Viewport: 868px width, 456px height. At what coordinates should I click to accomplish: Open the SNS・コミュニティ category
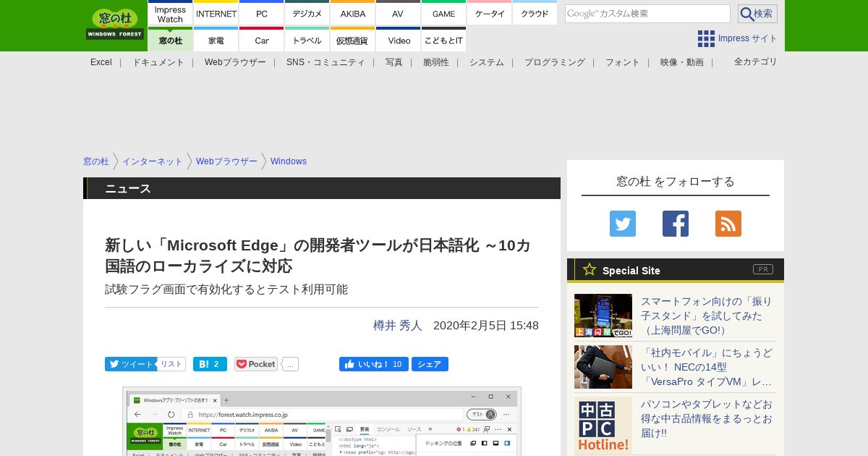tap(325, 62)
